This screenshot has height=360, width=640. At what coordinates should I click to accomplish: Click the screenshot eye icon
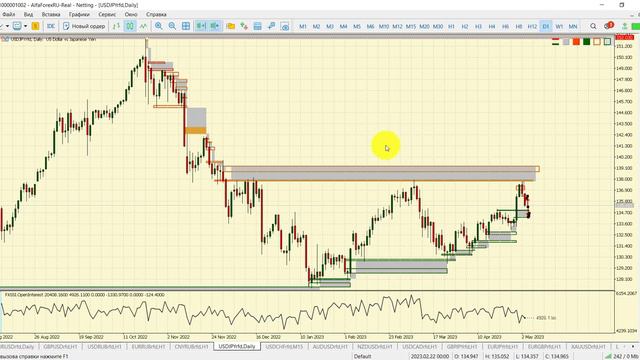[285, 26]
